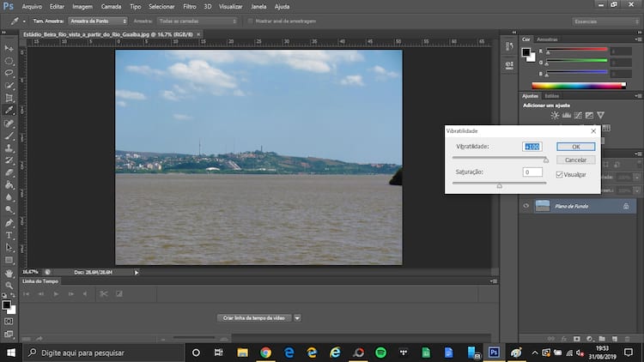Select the Blur tool
The image size is (644, 362).
pyautogui.click(x=9, y=197)
